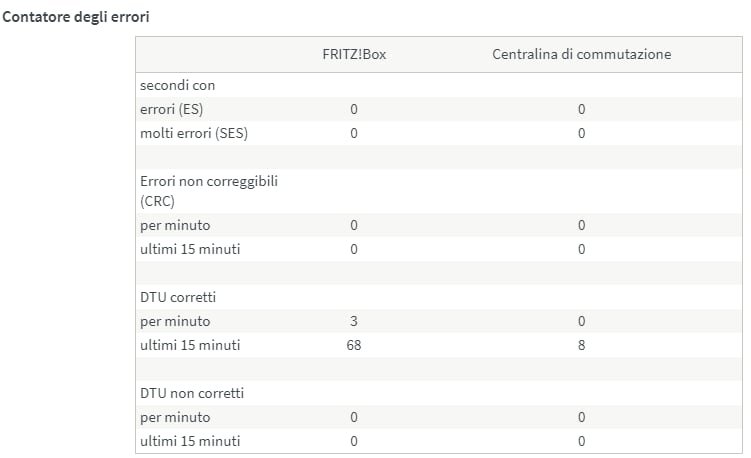
Task: Select the FRITZ!Box value 68
Action: click(x=354, y=346)
